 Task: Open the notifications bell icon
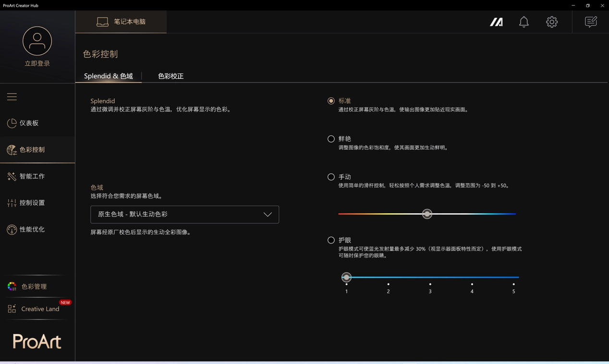[524, 22]
